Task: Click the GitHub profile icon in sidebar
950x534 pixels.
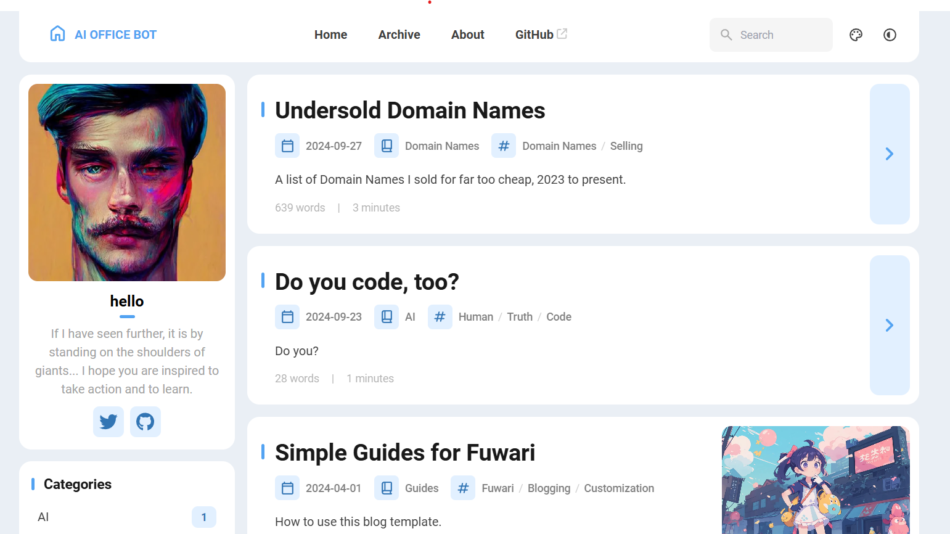Action: [145, 422]
